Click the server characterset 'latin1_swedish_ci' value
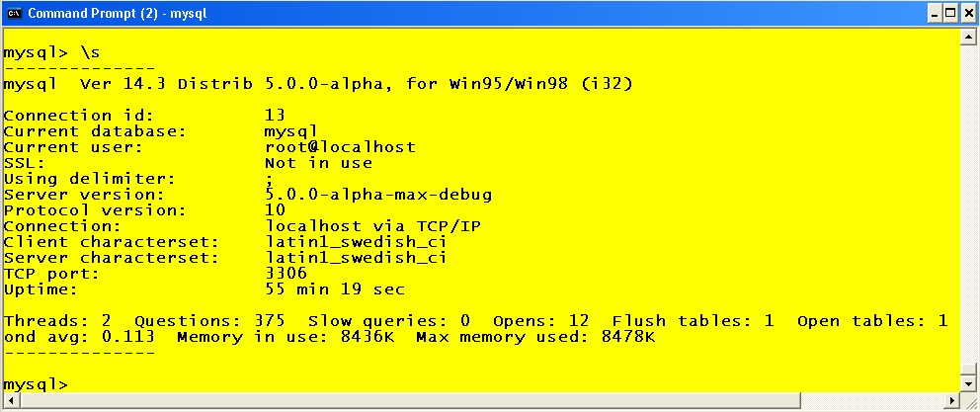This screenshot has width=980, height=412. tap(357, 258)
